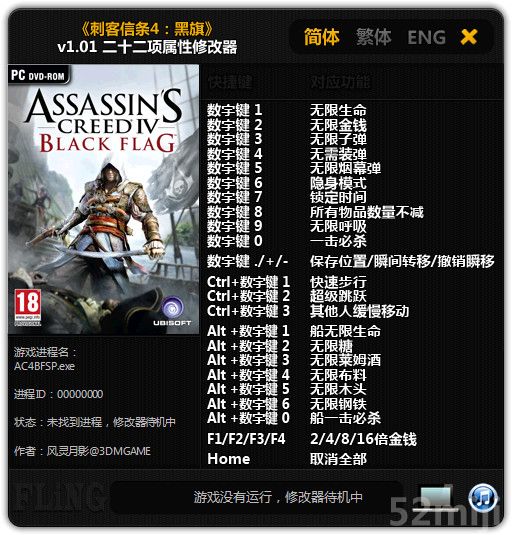This screenshot has height=535, width=512.
Task: Click the status bar text 游戏没有运行
Action: click(x=233, y=497)
